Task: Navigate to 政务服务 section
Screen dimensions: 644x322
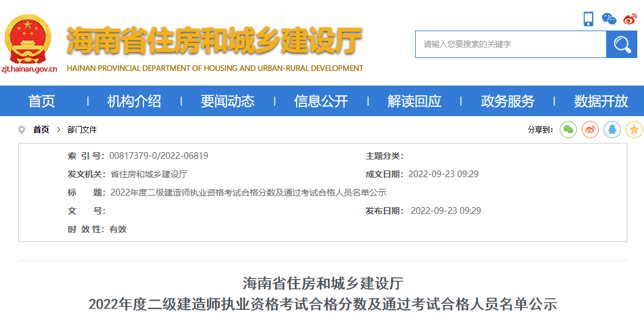Action: click(x=507, y=101)
